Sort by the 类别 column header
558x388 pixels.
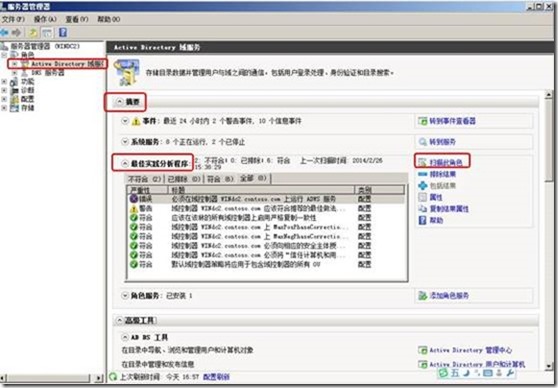click(380, 190)
